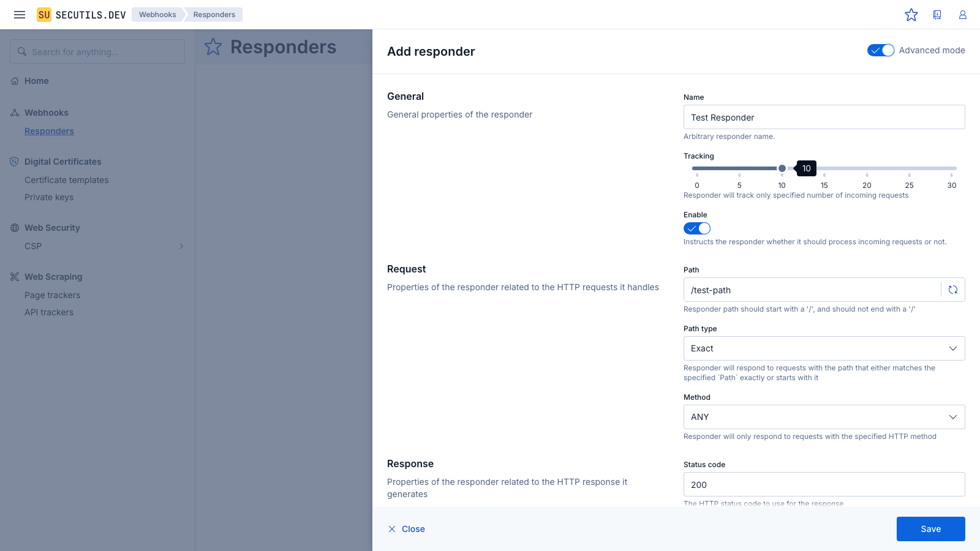The image size is (980, 551).
Task: Open the Method dropdown showing ANY
Action: [824, 417]
